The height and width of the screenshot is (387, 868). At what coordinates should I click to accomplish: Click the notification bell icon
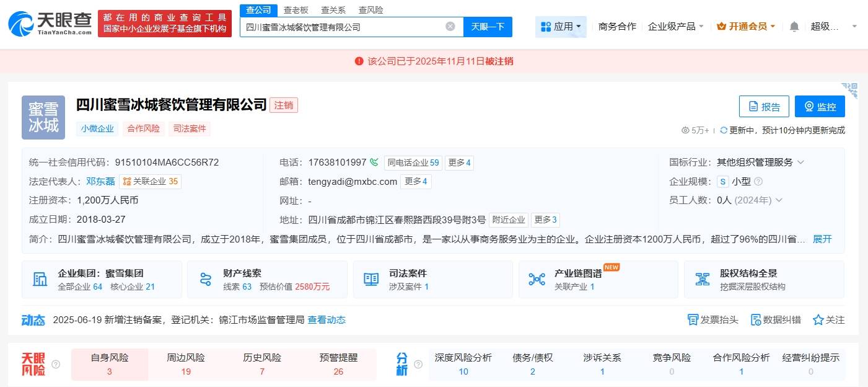[794, 27]
